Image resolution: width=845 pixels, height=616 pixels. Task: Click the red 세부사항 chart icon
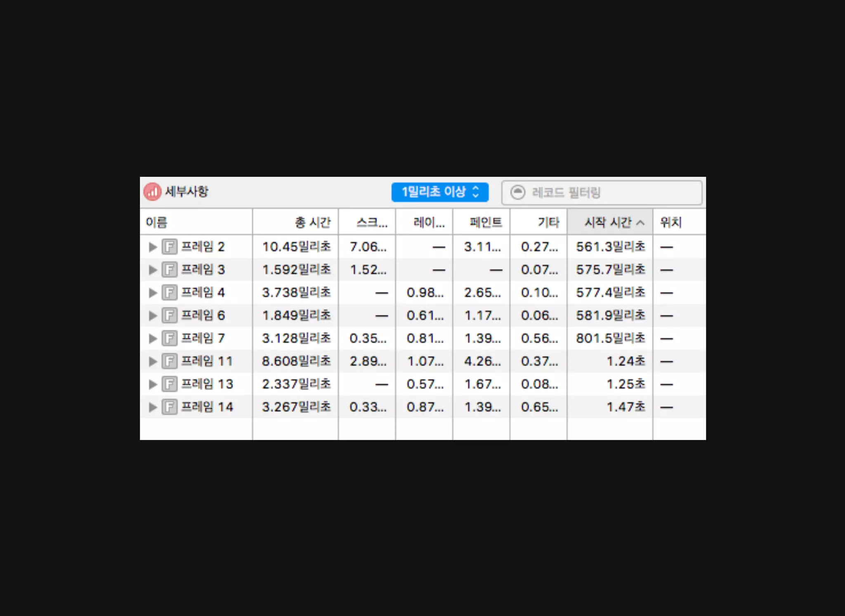(152, 192)
